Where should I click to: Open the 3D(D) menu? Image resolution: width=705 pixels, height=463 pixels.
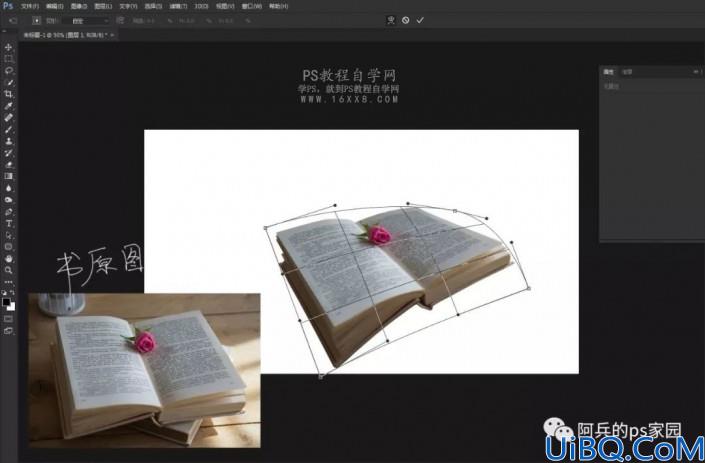[201, 6]
